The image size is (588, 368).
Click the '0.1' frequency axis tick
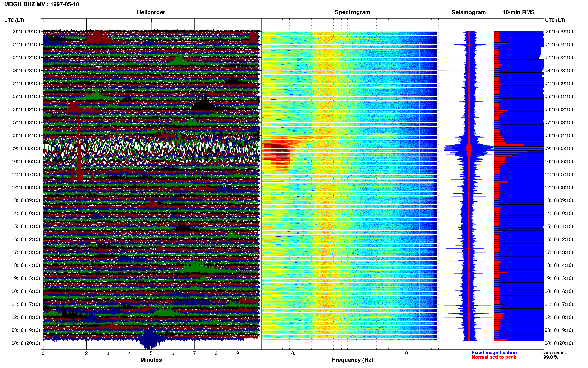[295, 353]
